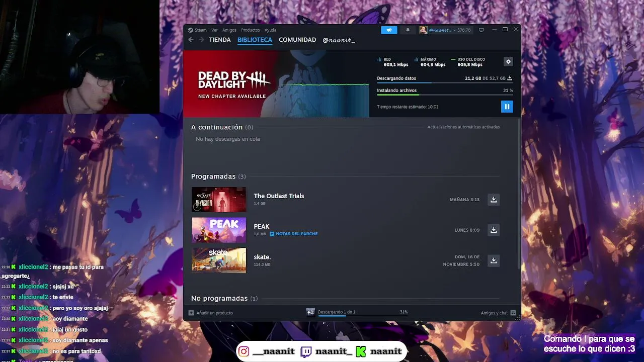Image resolution: width=644 pixels, height=362 pixels.
Task: Open the PEAK game thumbnail
Action: (219, 230)
